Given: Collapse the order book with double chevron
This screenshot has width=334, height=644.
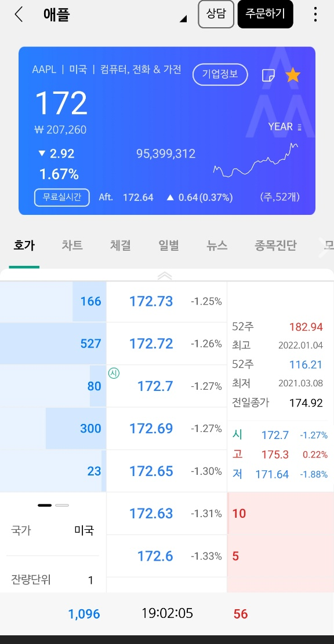Looking at the screenshot, I should pyautogui.click(x=165, y=276).
